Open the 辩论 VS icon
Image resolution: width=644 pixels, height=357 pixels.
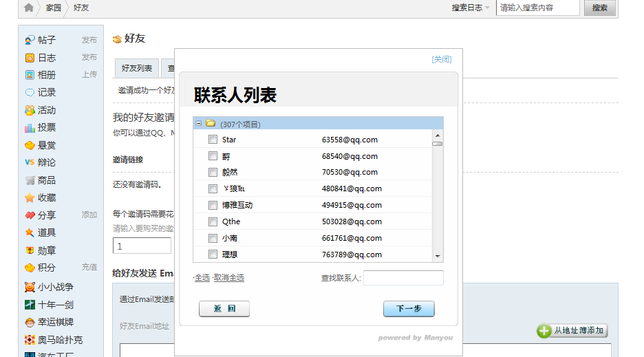(30, 162)
